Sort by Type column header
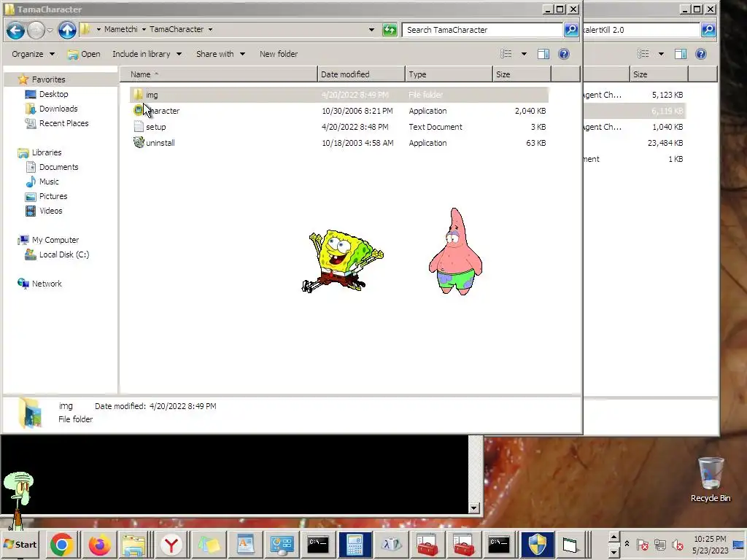The height and width of the screenshot is (560, 747). [x=449, y=74]
